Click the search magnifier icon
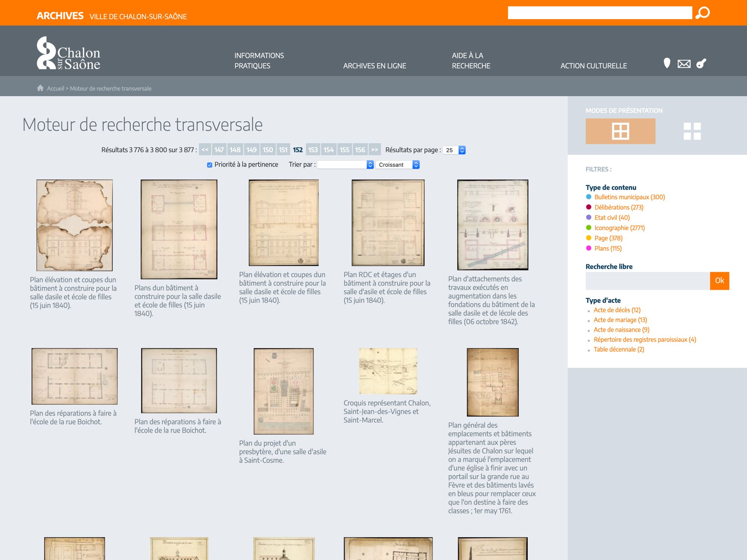 coord(703,13)
